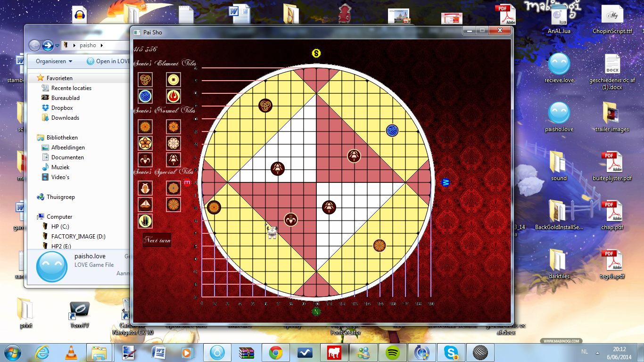Image resolution: width=644 pixels, height=362 pixels.
Task: Select recieve.love desktop file
Action: tap(559, 67)
